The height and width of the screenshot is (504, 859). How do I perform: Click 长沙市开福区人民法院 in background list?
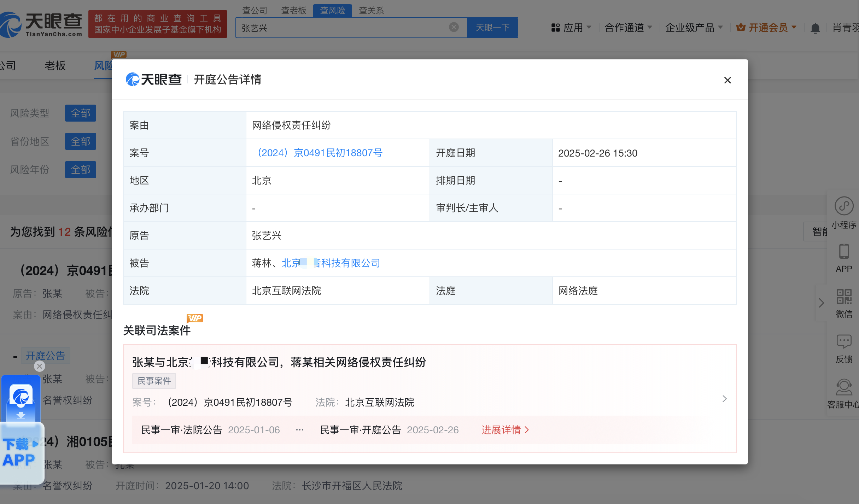coord(352,486)
